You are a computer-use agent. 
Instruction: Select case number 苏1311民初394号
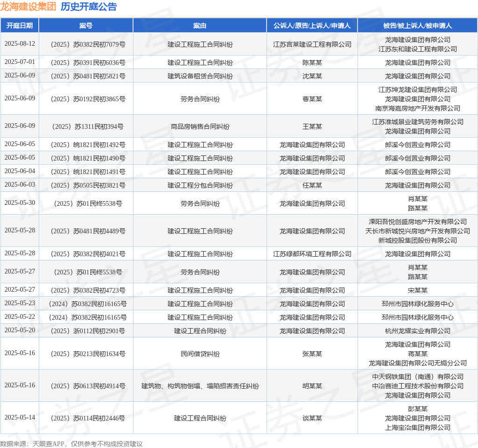click(88, 126)
